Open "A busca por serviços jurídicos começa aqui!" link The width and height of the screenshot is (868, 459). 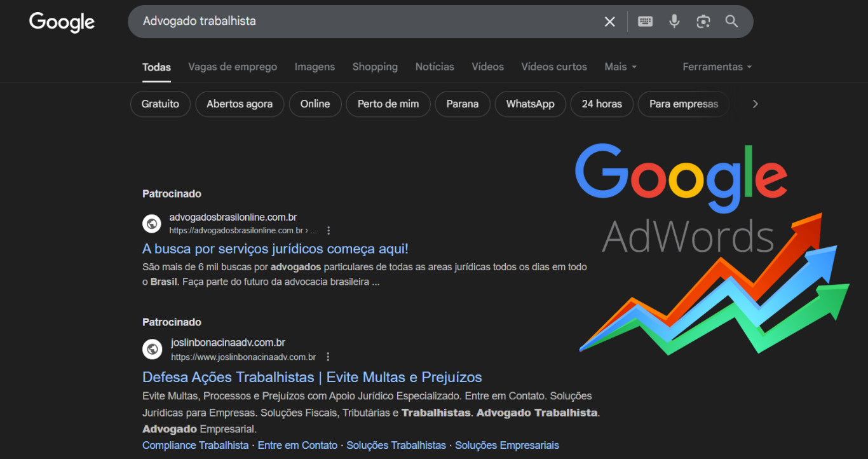pyautogui.click(x=275, y=249)
